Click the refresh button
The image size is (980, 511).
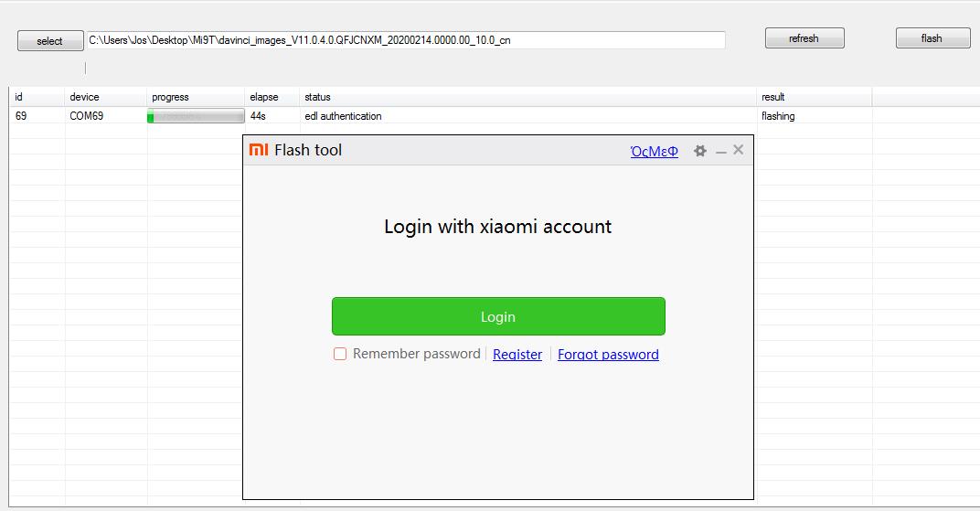(804, 38)
